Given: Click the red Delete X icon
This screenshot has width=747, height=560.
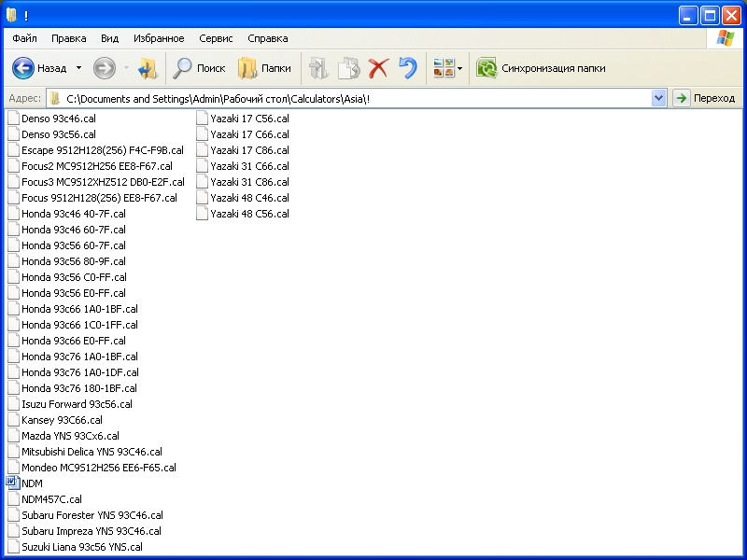Looking at the screenshot, I should pos(378,68).
